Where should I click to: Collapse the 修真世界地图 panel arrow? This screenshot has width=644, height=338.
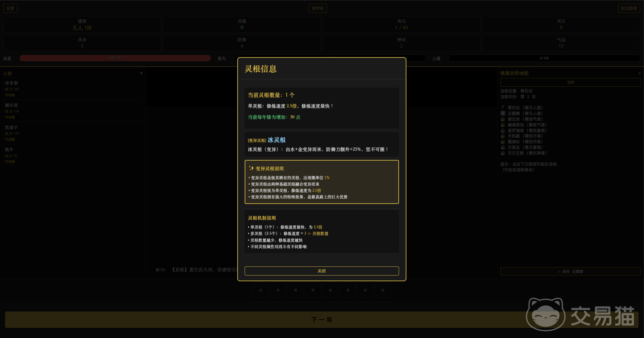pos(639,73)
